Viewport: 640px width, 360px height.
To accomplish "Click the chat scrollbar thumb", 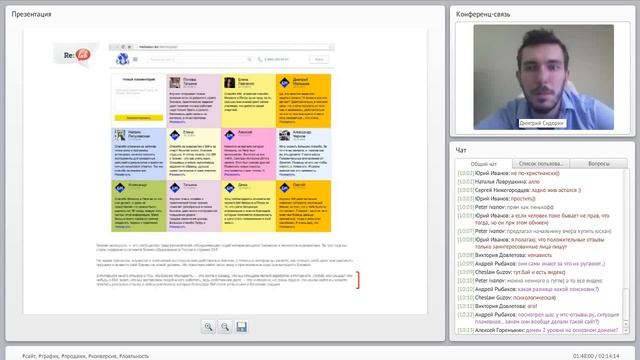I will point(626,304).
